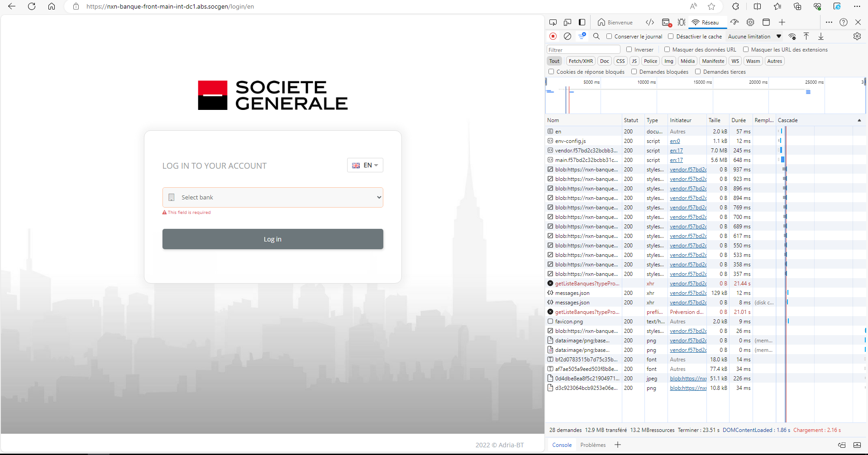Stop recording network log
This screenshot has height=455, width=868.
coord(553,36)
